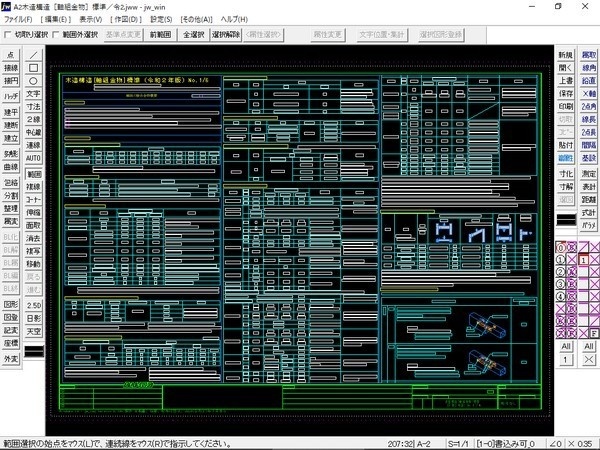Image resolution: width=600 pixels, height=450 pixels.
Task: Open the [編集(E)] menu
Action: pos(55,19)
